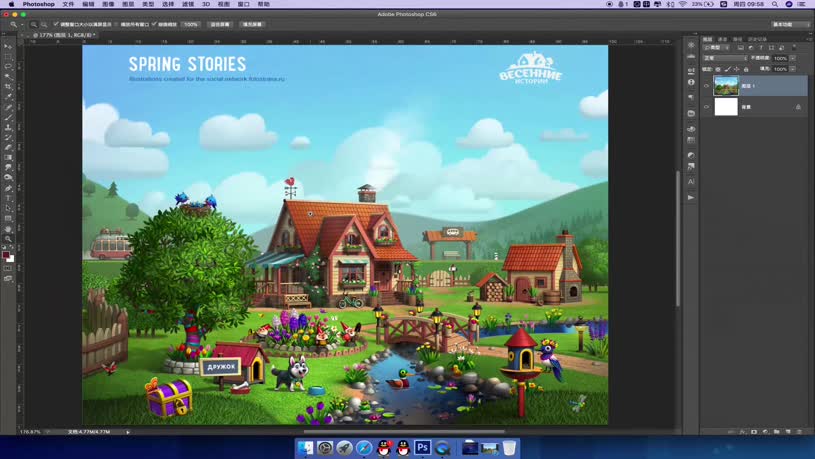Open the Image menu
The image size is (815, 459).
point(108,4)
